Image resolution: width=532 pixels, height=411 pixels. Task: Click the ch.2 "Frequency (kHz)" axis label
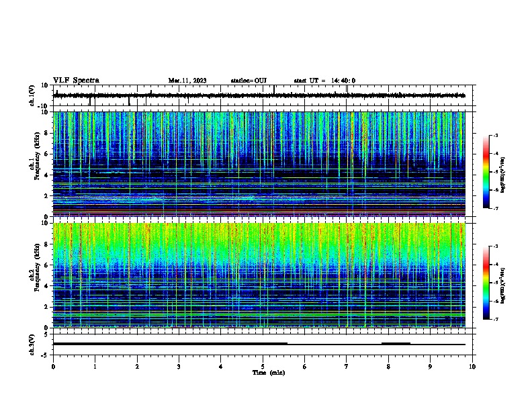pos(37,267)
